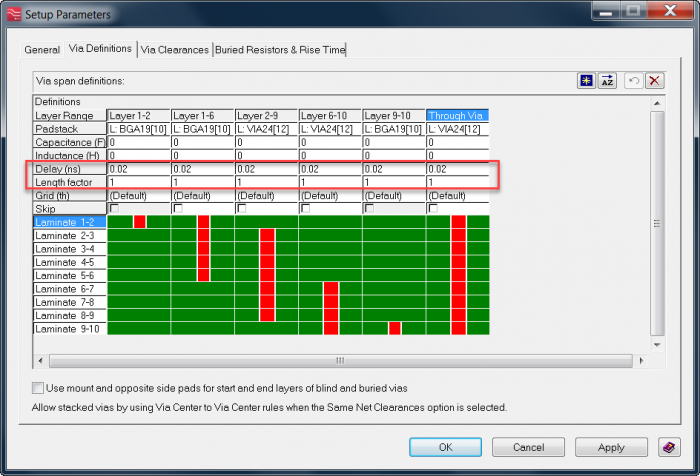Click the undo icon in via span toolbar
The image size is (700, 476).
(633, 81)
